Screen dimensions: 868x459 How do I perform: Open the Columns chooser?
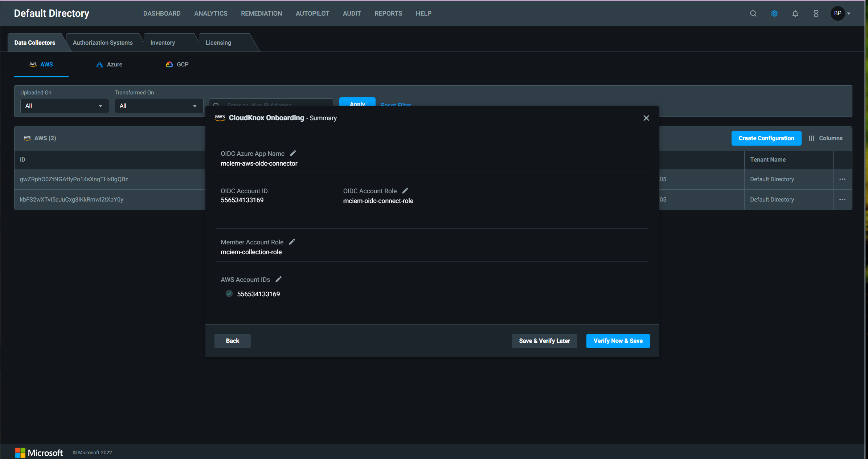(826, 138)
